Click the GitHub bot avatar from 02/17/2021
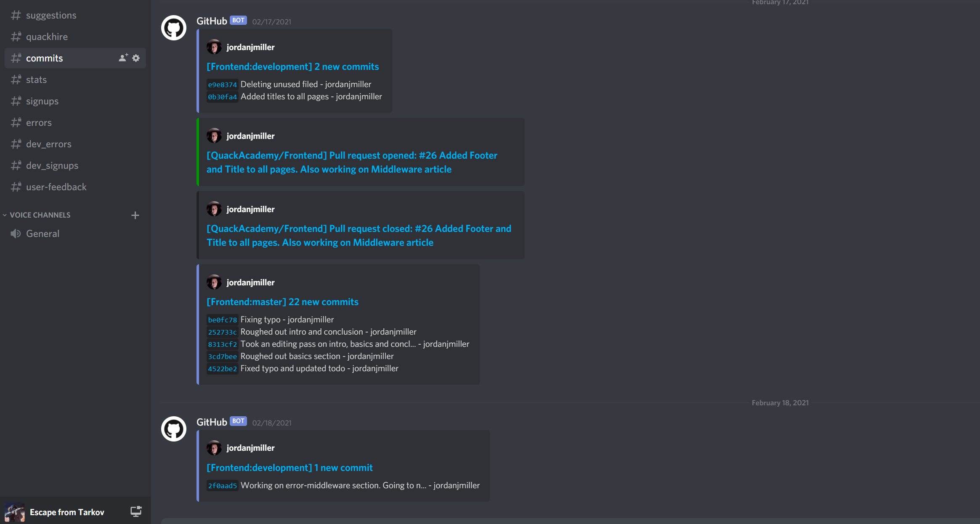The width and height of the screenshot is (980, 524). (174, 28)
